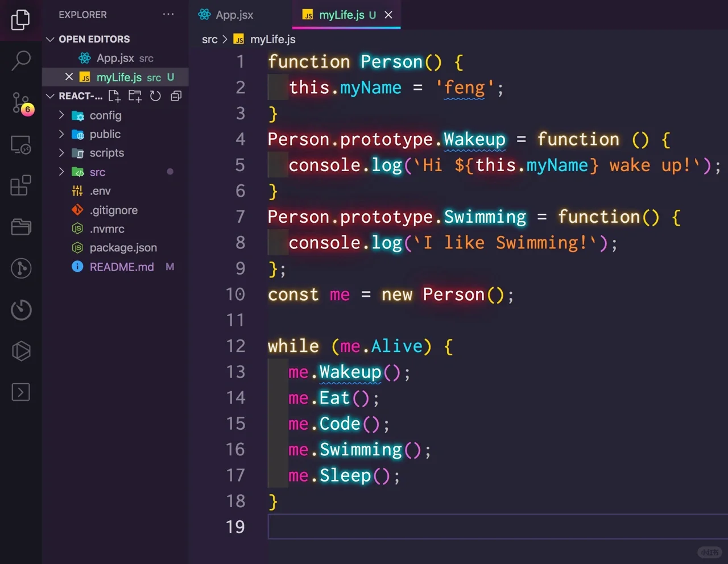Open the Explorer view in activity bar

(20, 20)
